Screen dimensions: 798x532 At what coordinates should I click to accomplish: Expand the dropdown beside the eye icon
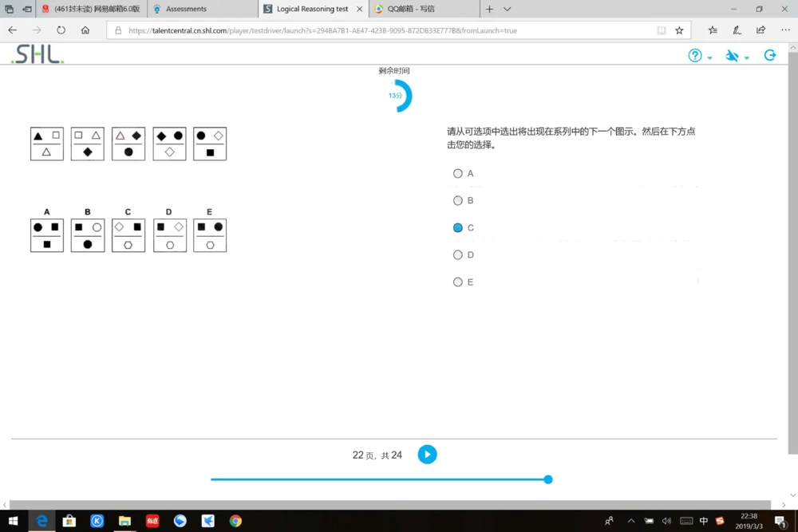pos(746,57)
